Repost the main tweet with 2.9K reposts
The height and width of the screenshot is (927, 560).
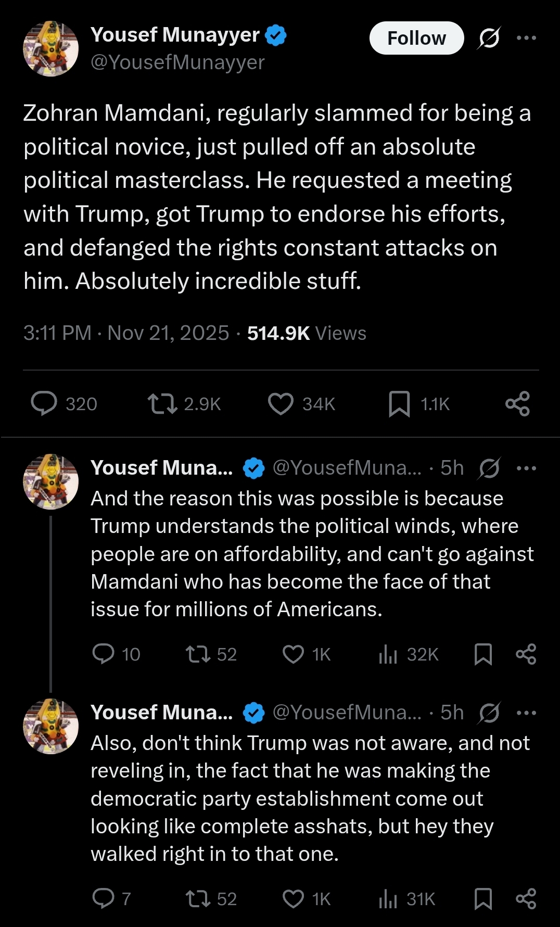(163, 404)
